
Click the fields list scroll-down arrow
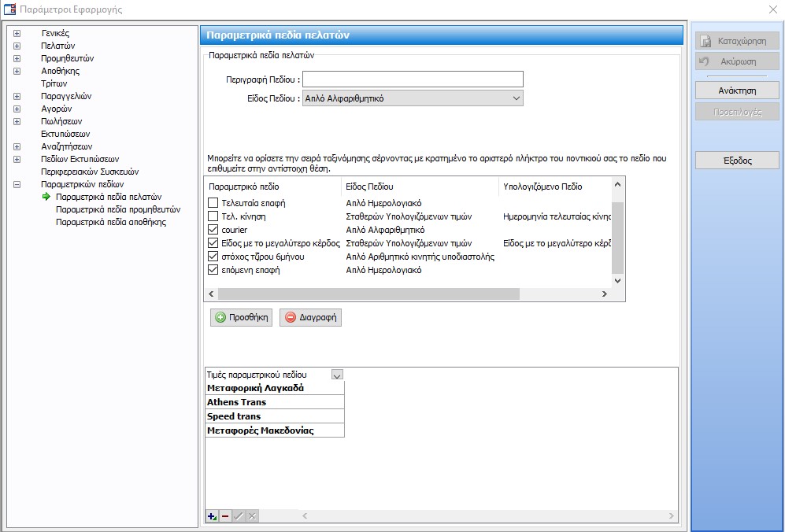point(617,281)
